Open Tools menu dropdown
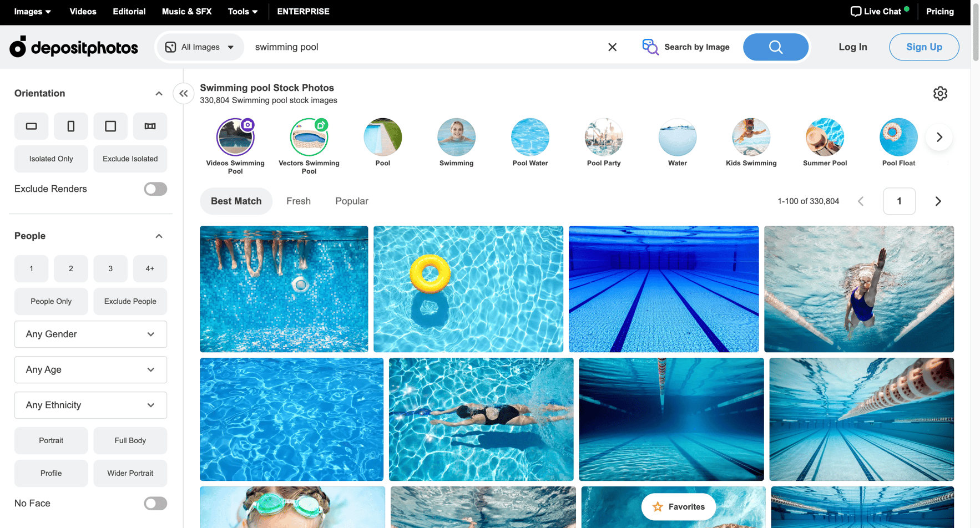 [x=243, y=11]
